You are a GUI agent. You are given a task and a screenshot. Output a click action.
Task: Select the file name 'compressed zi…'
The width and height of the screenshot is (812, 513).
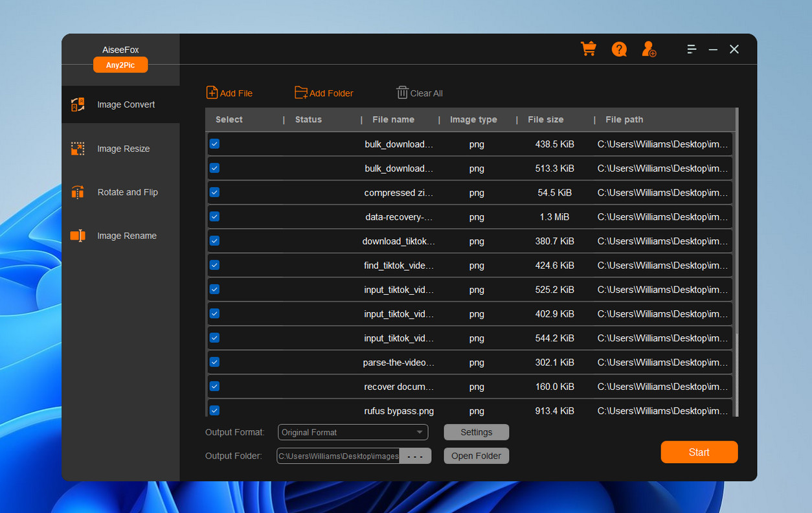click(x=399, y=192)
